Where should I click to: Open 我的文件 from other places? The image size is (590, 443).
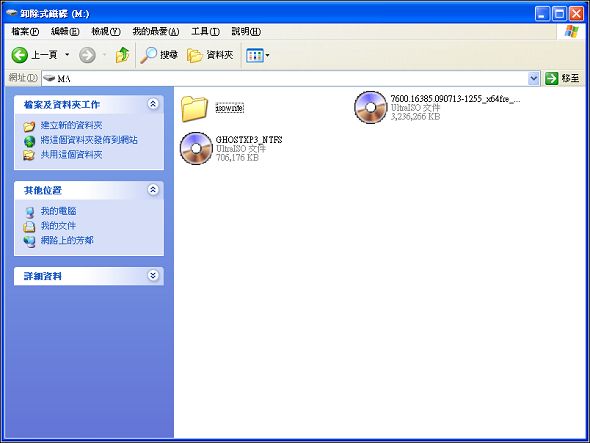click(58, 226)
